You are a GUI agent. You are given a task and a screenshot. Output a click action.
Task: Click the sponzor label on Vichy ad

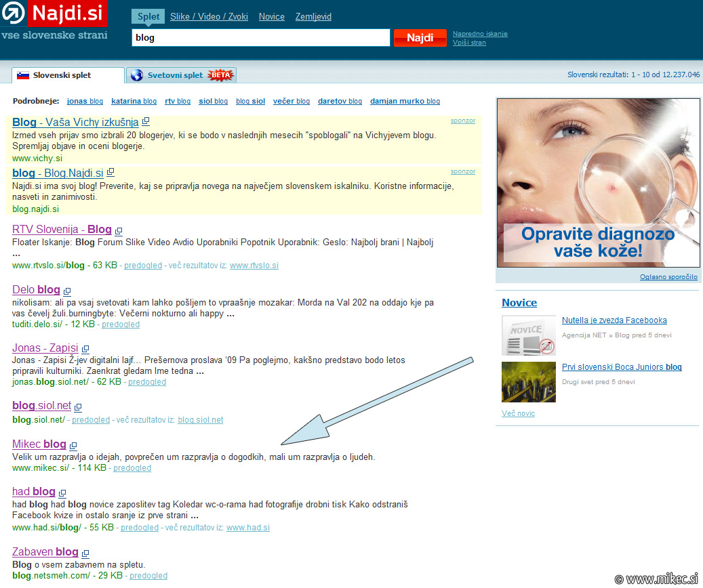tap(463, 121)
